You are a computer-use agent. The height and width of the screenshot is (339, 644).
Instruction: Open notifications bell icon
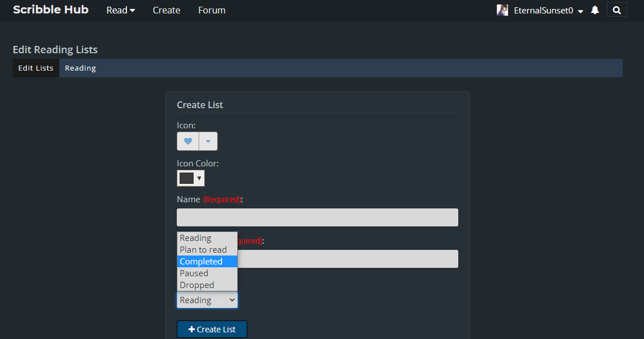click(x=595, y=10)
